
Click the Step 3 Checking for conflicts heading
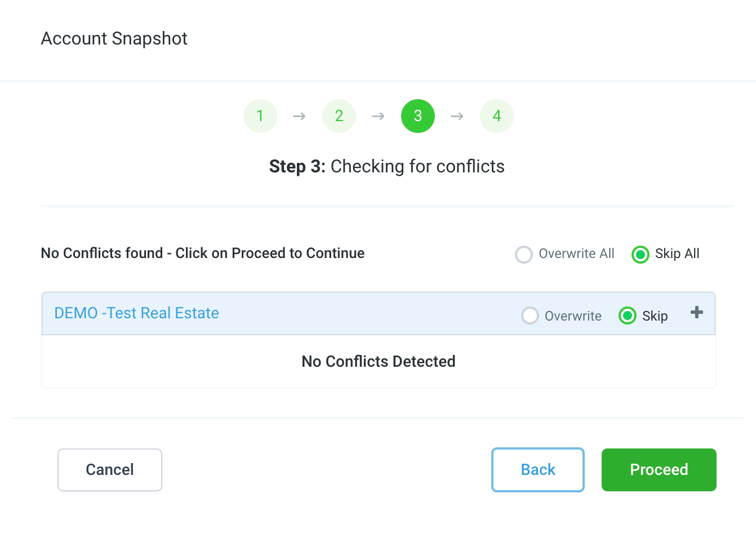coord(386,167)
